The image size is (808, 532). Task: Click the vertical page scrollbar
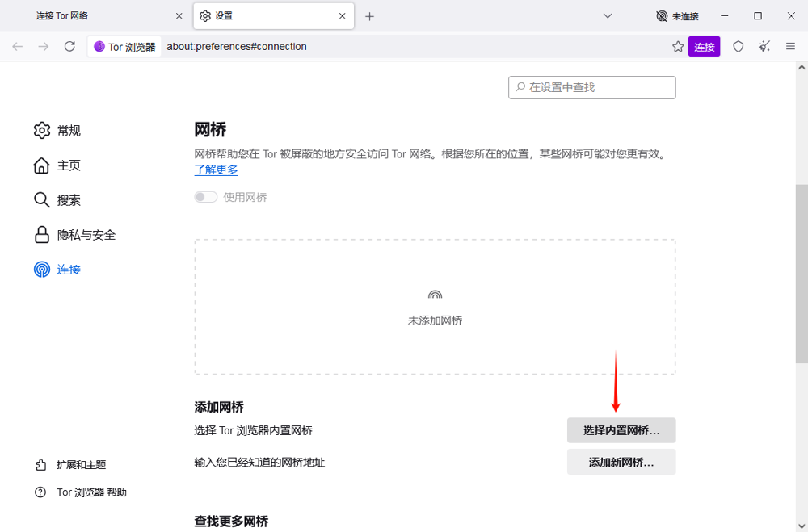click(802, 274)
